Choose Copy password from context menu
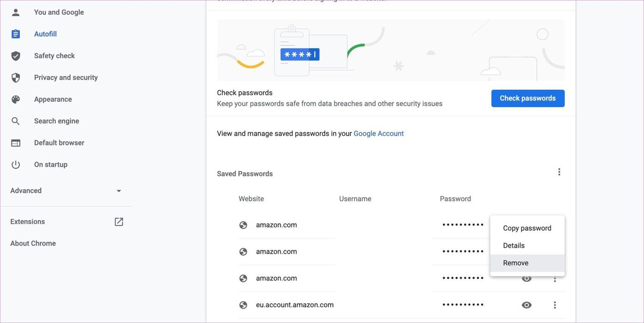The width and height of the screenshot is (644, 323). tap(527, 228)
